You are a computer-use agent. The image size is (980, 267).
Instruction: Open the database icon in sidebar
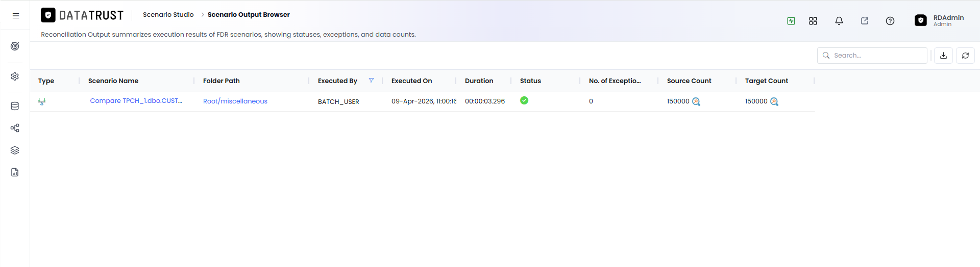pos(15,106)
